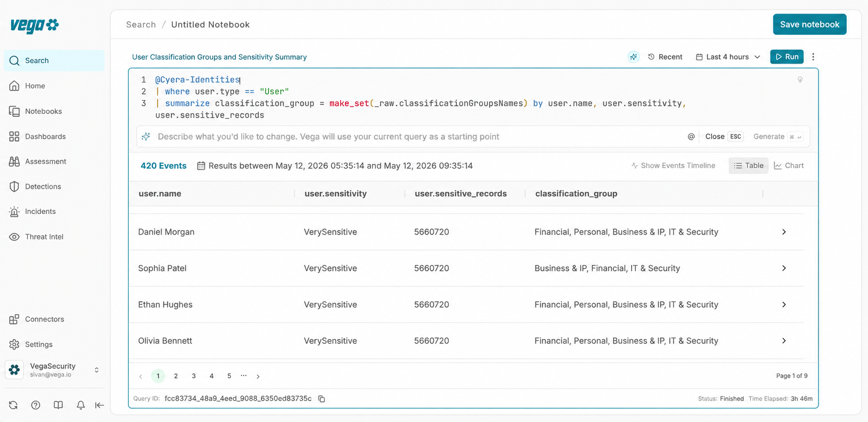Expand Olivia Bennett row
Image resolution: width=868 pixels, height=422 pixels.
coord(784,341)
